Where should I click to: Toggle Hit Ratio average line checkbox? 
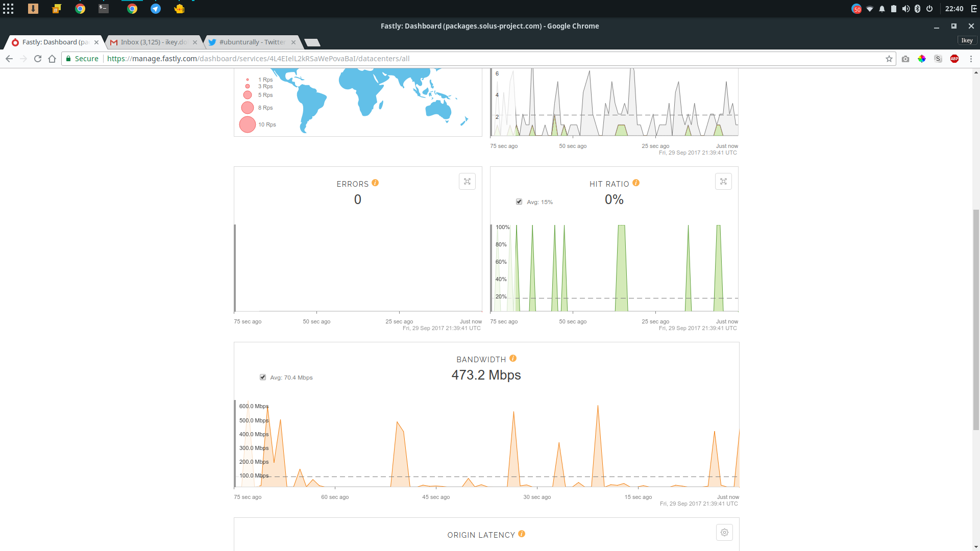click(519, 202)
